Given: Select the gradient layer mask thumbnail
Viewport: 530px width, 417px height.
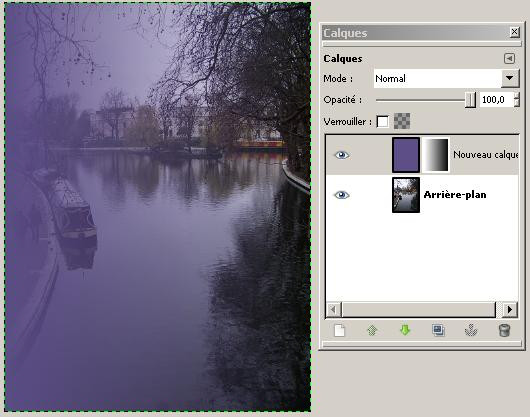Looking at the screenshot, I should pyautogui.click(x=436, y=155).
